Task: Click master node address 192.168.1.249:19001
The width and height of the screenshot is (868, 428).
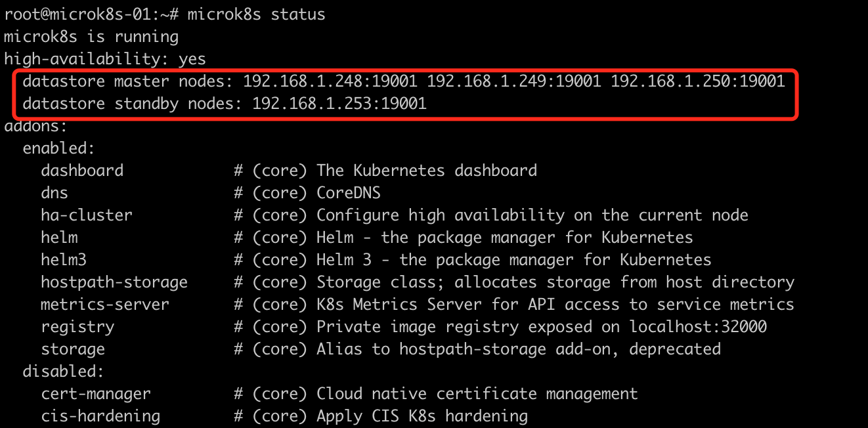Action: click(x=514, y=81)
